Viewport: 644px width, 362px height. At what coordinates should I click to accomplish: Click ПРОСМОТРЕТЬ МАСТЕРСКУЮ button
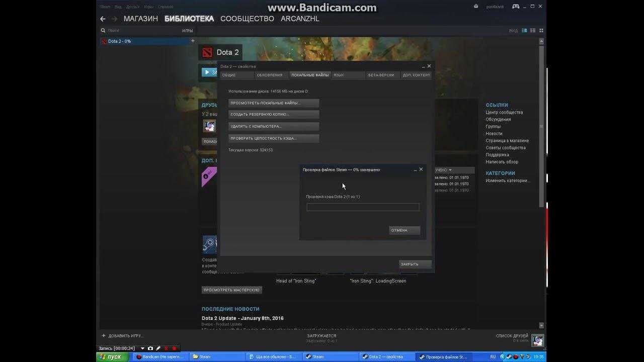[x=231, y=290]
